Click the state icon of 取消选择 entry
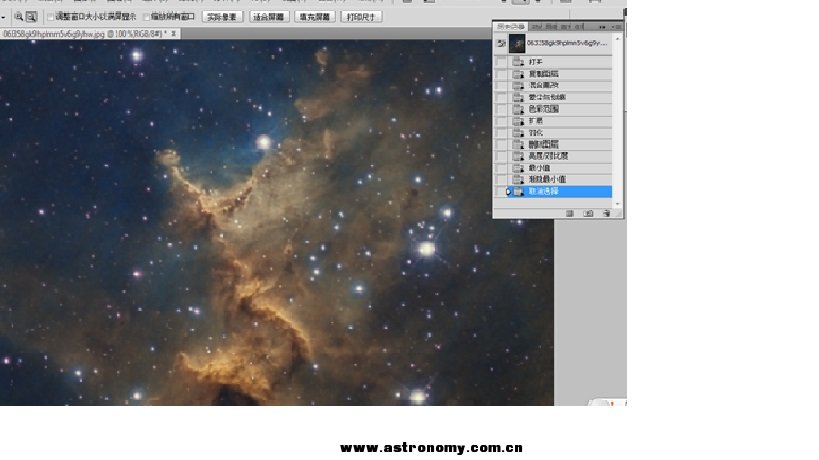The image size is (819, 460). [518, 191]
